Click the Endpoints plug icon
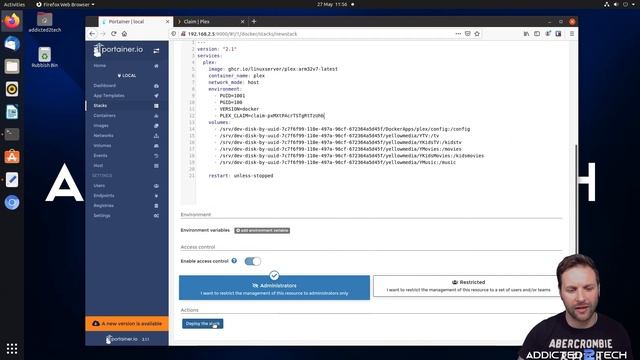Image resolution: width=640 pixels, height=360 pixels. (x=156, y=196)
